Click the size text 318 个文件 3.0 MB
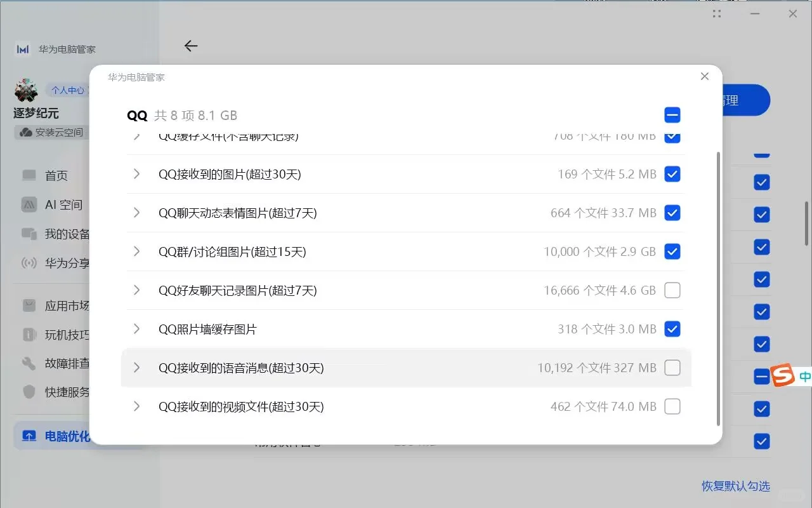This screenshot has width=812, height=508. click(x=607, y=329)
